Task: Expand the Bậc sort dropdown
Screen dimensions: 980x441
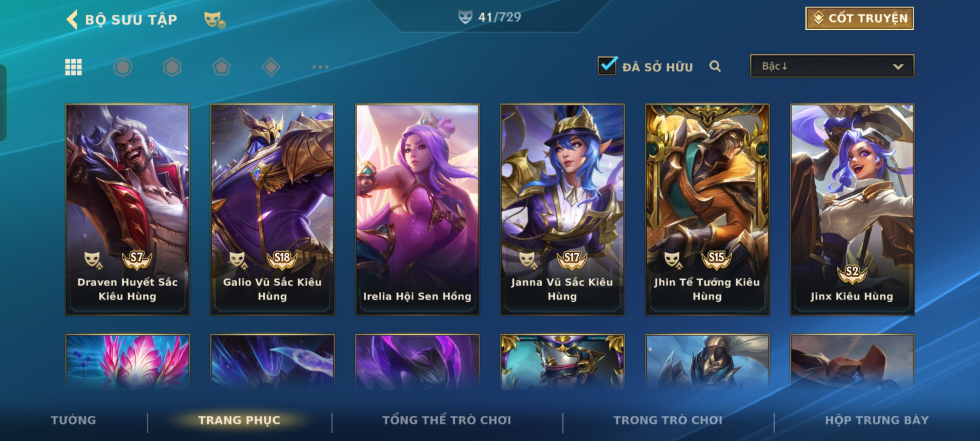Action: click(832, 66)
